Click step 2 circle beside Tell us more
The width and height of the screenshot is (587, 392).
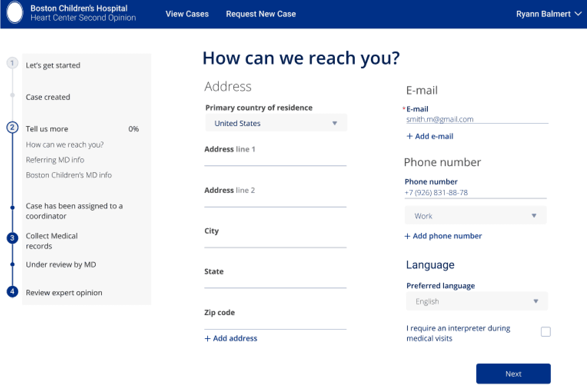pos(12,127)
